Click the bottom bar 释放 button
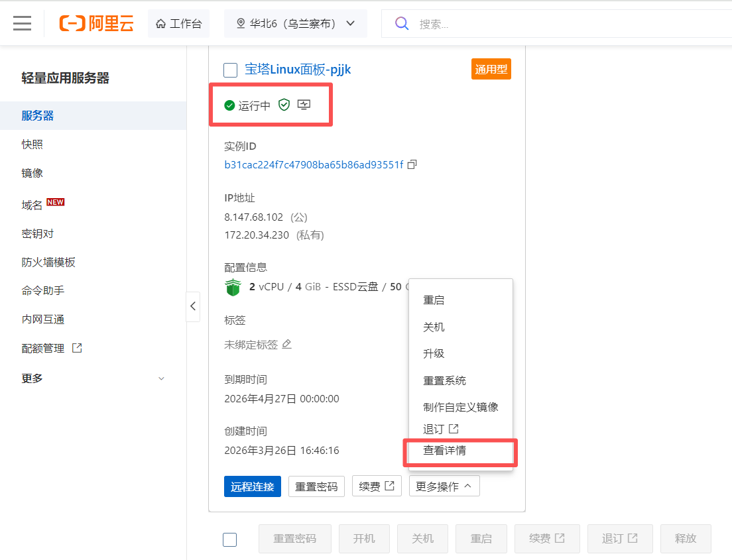The width and height of the screenshot is (732, 560). click(686, 539)
